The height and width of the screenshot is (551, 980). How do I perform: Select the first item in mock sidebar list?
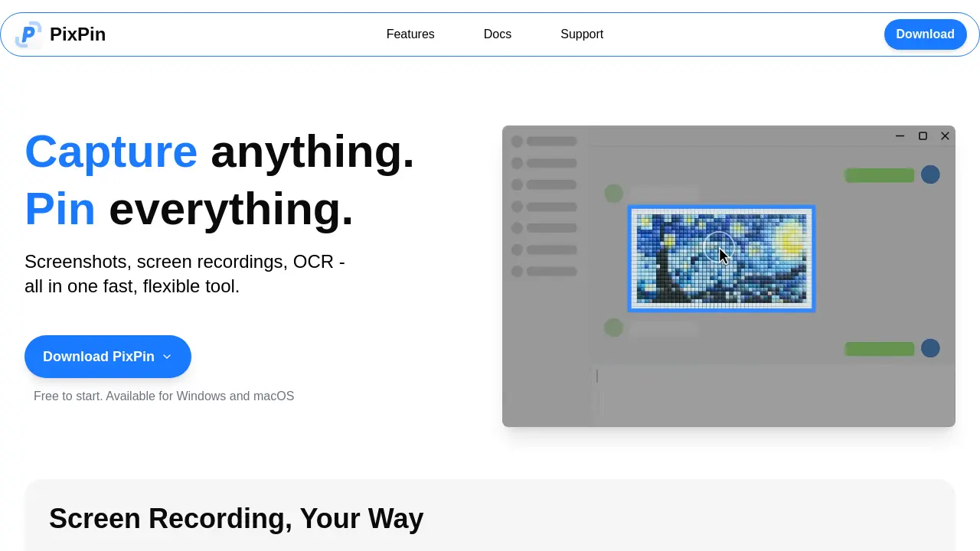(x=544, y=141)
